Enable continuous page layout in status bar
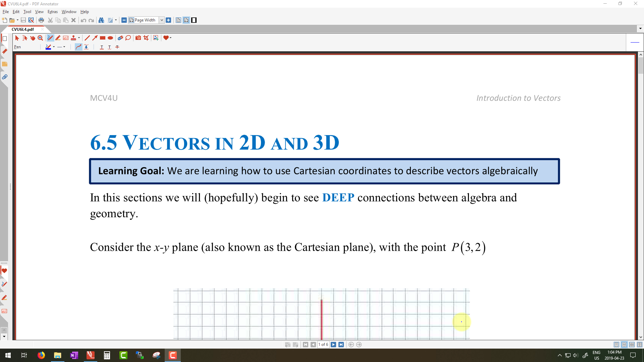The image size is (644, 362). click(x=624, y=345)
